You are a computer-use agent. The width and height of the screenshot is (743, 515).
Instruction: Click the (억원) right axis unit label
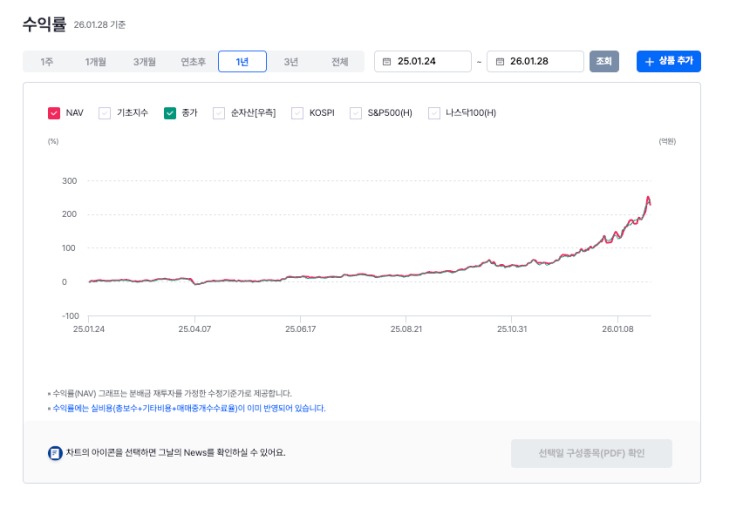(x=667, y=141)
